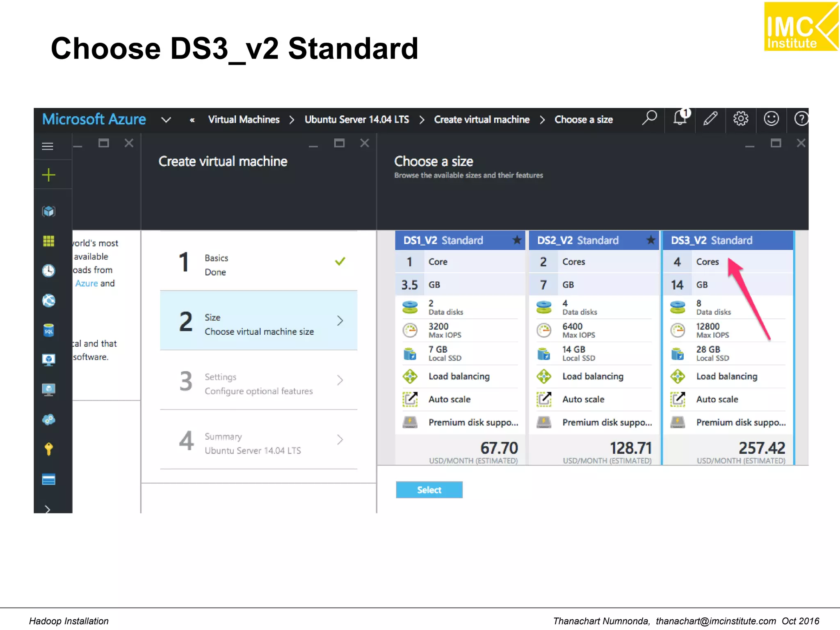Minimize the Choose a size blade
840x630 pixels.
click(750, 146)
